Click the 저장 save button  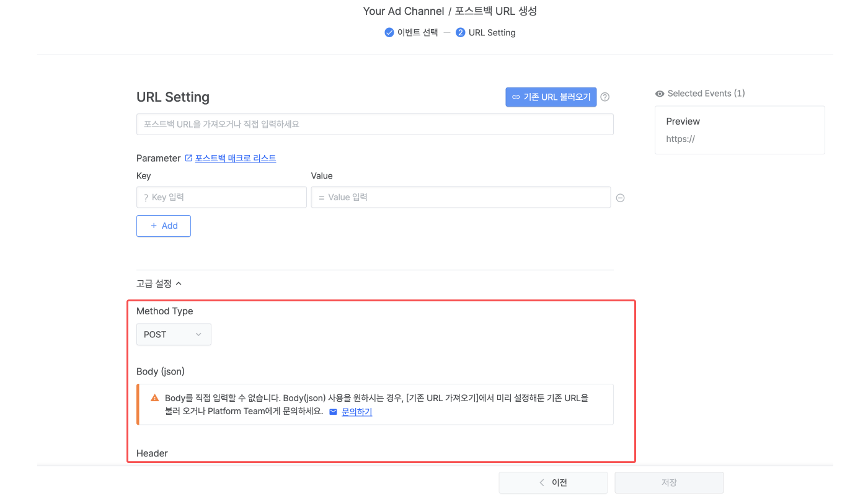point(669,482)
